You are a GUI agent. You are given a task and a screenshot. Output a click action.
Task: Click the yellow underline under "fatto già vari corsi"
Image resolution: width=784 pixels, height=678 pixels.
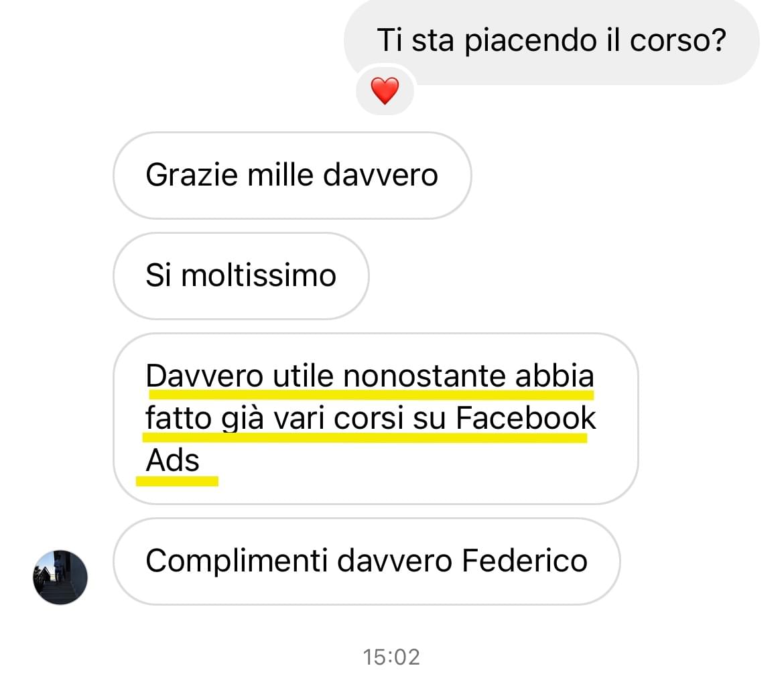(x=365, y=437)
